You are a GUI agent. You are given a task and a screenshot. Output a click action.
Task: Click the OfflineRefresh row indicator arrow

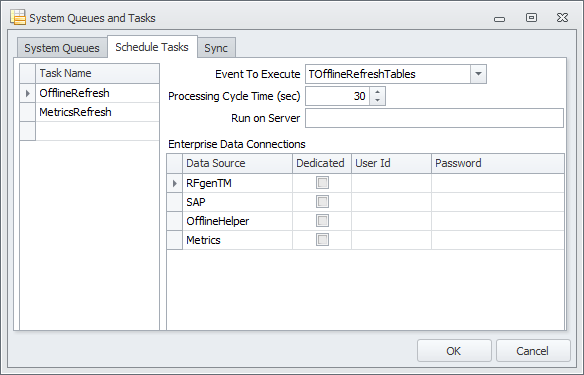(x=28, y=93)
